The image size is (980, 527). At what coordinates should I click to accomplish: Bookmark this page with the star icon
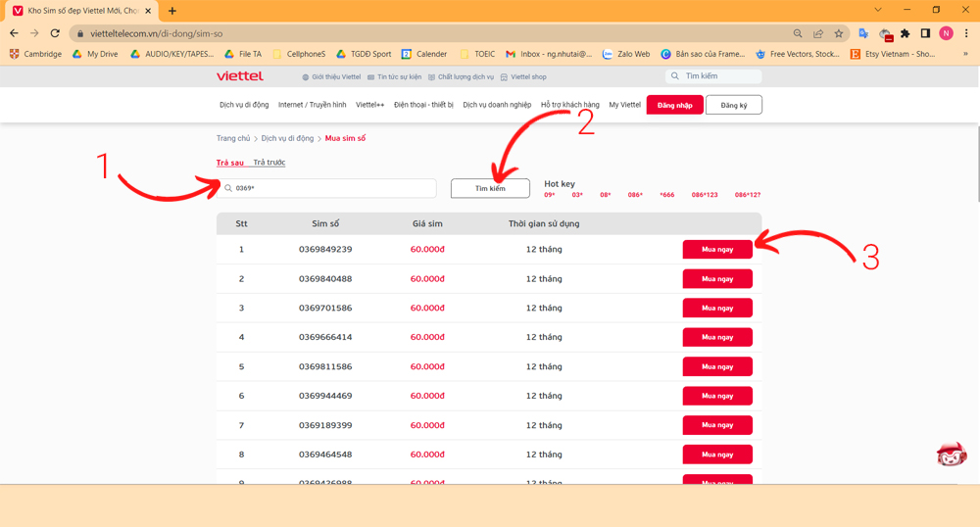(x=839, y=33)
